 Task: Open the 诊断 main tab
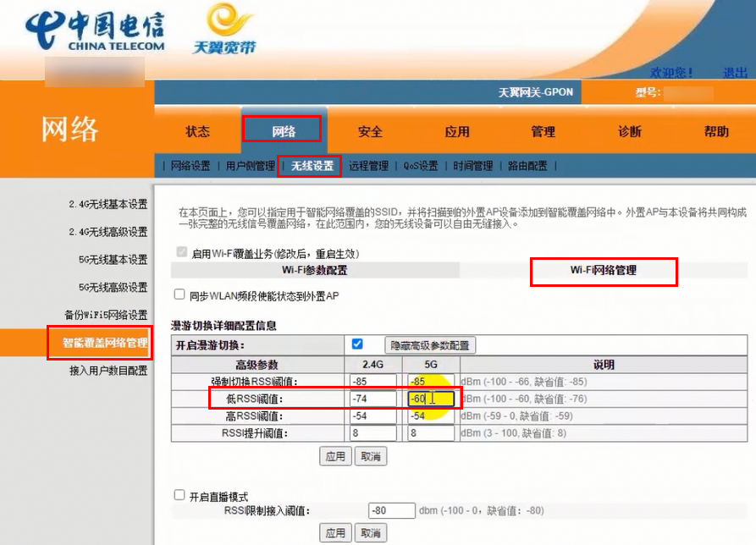click(629, 131)
